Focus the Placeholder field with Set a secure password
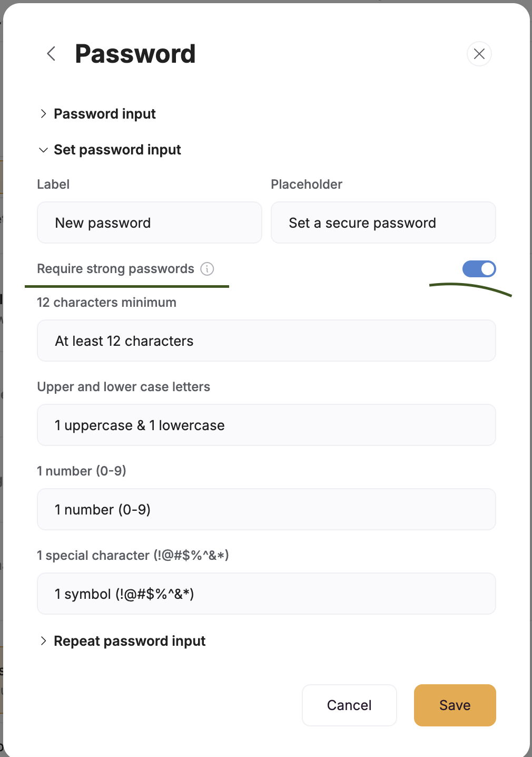 pyautogui.click(x=383, y=222)
